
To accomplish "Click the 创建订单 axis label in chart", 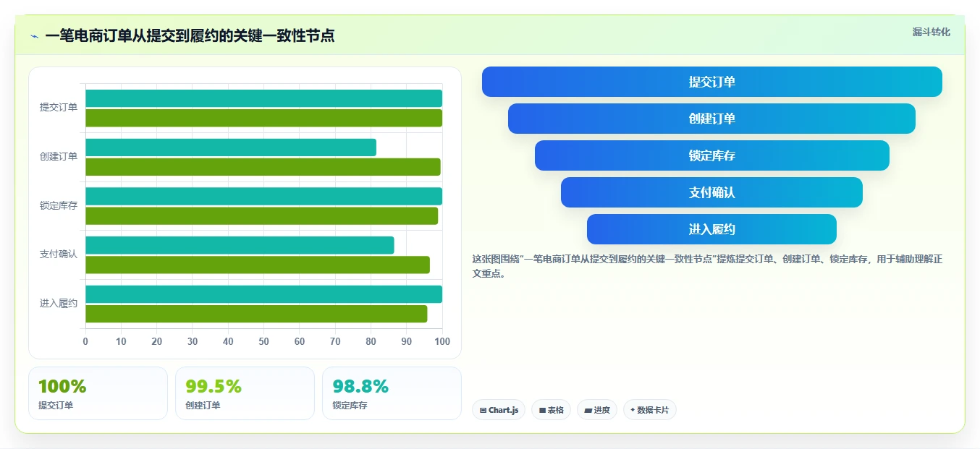I will (x=59, y=156).
